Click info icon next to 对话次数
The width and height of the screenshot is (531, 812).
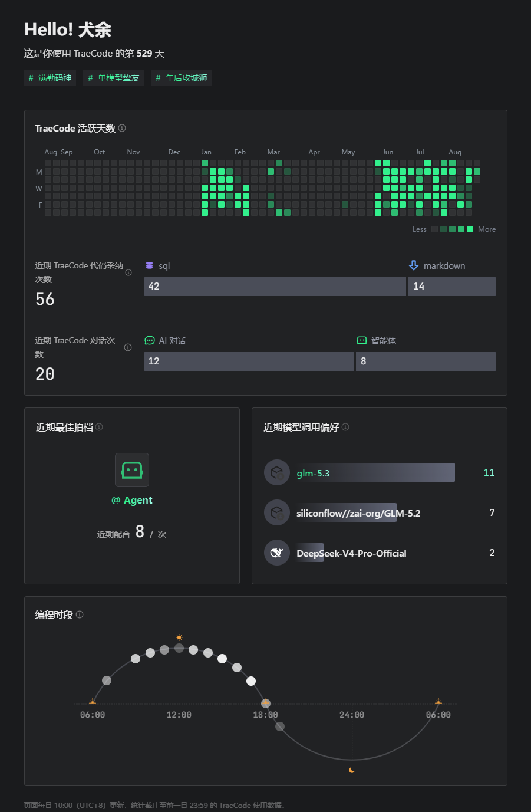(128, 347)
